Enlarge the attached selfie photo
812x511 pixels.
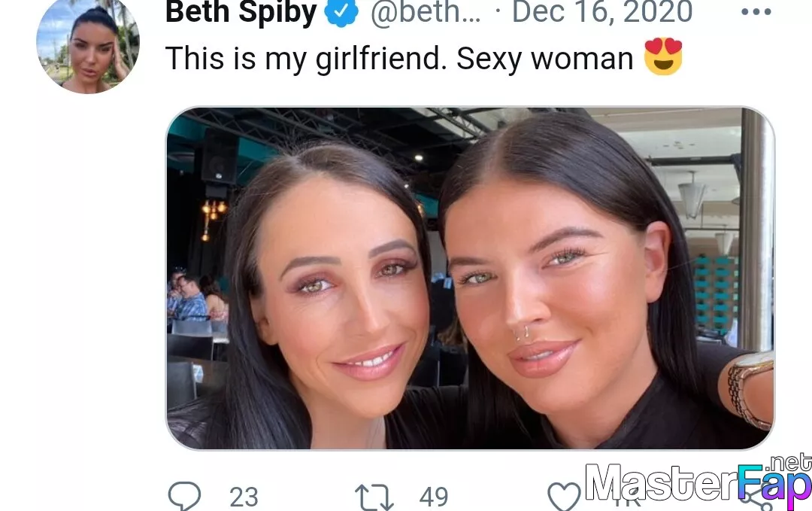click(x=470, y=278)
